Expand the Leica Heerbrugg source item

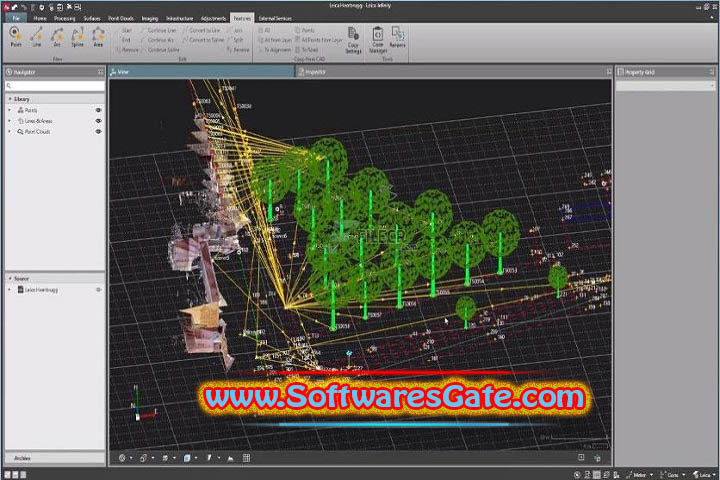10,289
